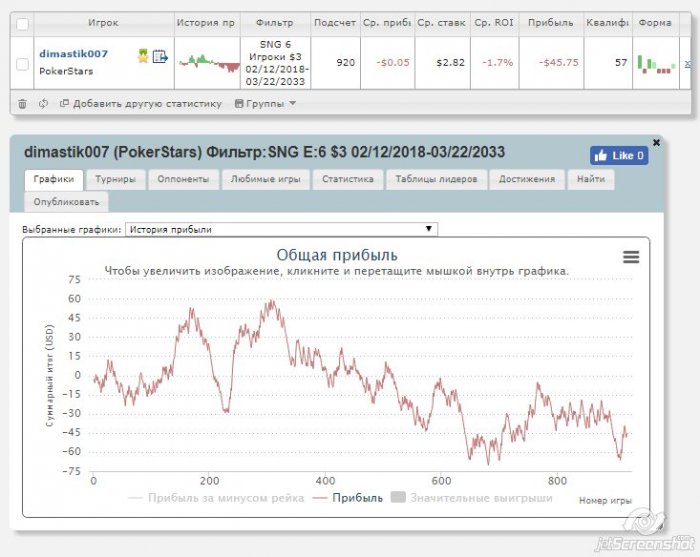Screen dimensions: 700x557
Task: Switch to the 'Турниры' tab
Action: point(116,179)
